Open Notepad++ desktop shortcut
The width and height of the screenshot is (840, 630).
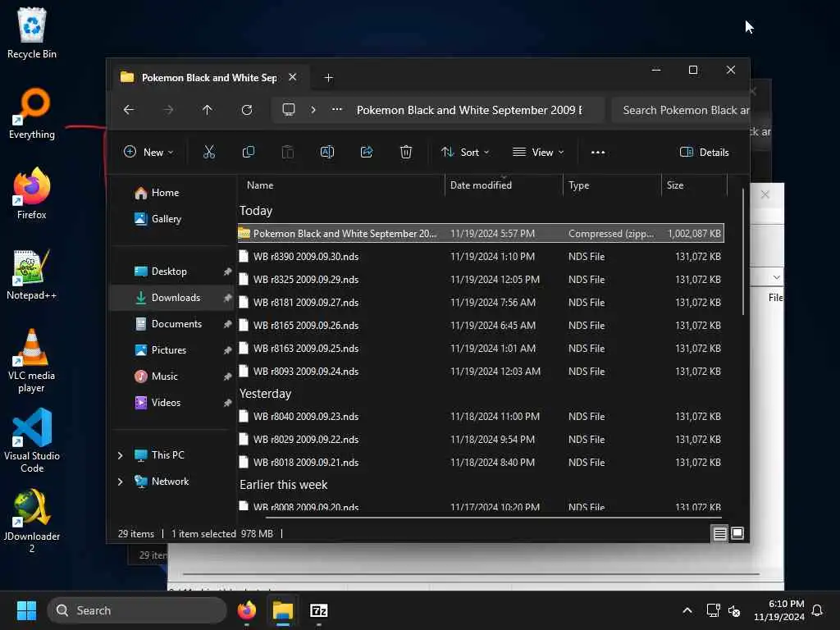32,274
